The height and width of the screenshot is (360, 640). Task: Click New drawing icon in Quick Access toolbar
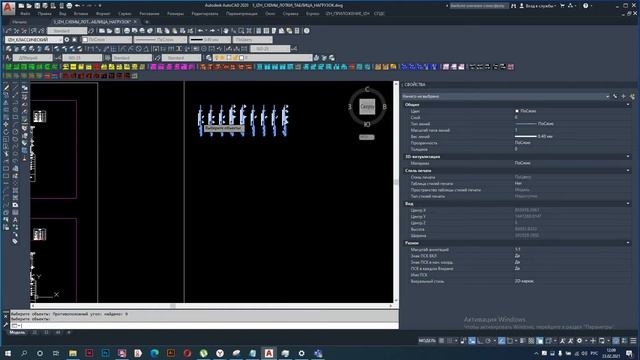click(21, 6)
